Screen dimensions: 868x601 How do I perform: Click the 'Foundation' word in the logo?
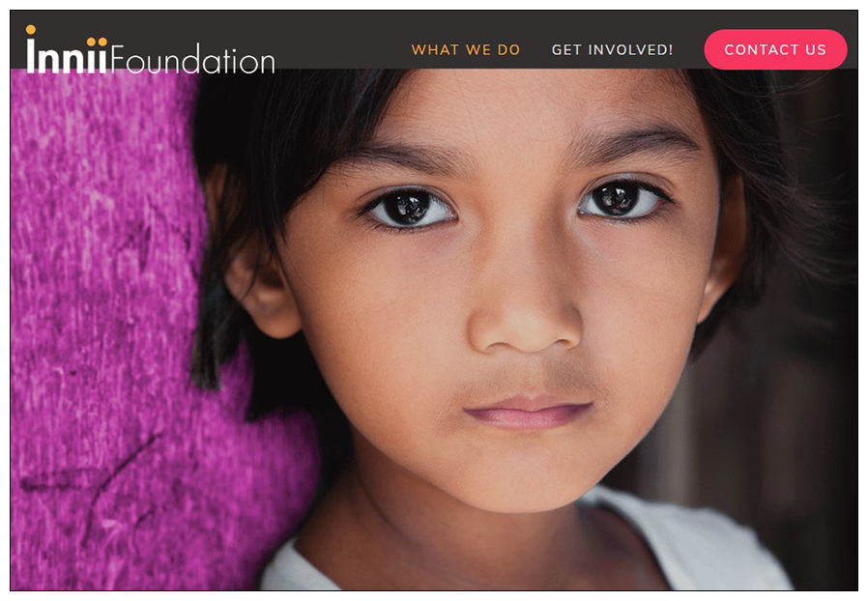click(192, 59)
